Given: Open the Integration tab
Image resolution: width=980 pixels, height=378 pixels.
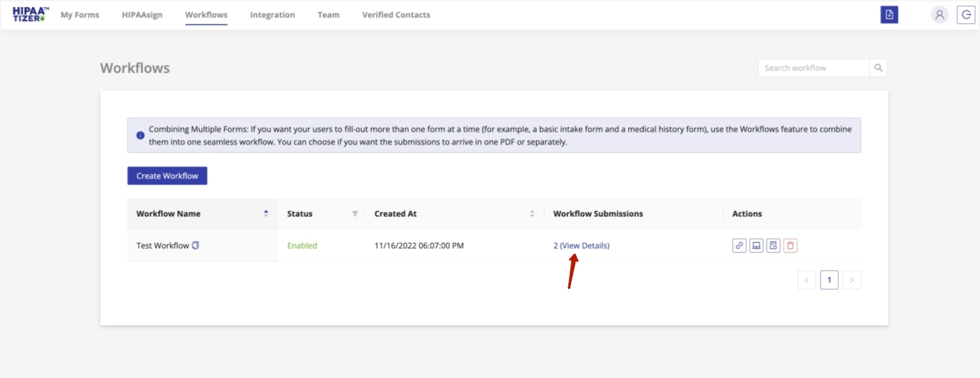Looking at the screenshot, I should 272,15.
